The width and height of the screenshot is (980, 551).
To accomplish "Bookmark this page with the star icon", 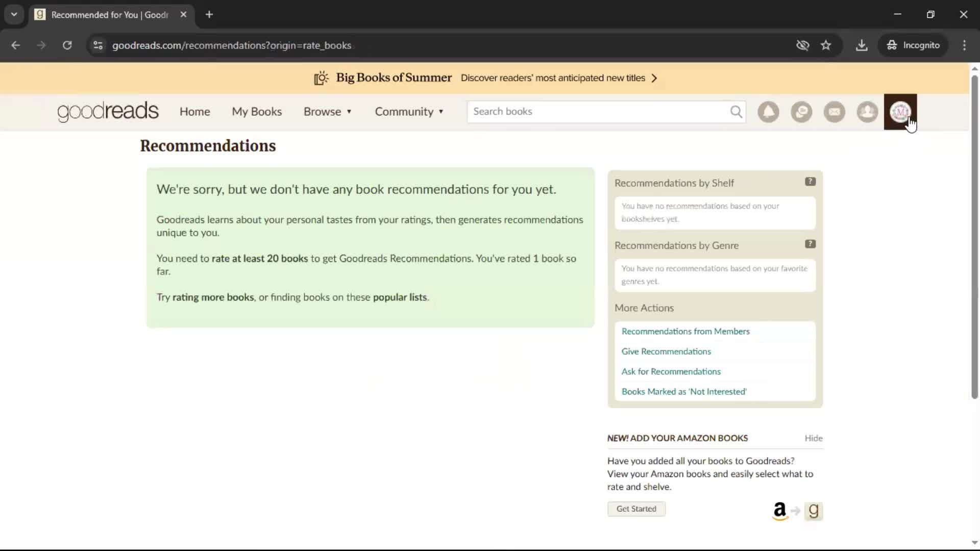I will (x=826, y=45).
